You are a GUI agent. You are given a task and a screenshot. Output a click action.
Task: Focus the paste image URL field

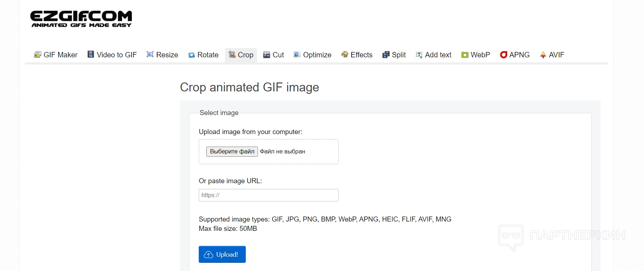[x=269, y=195]
